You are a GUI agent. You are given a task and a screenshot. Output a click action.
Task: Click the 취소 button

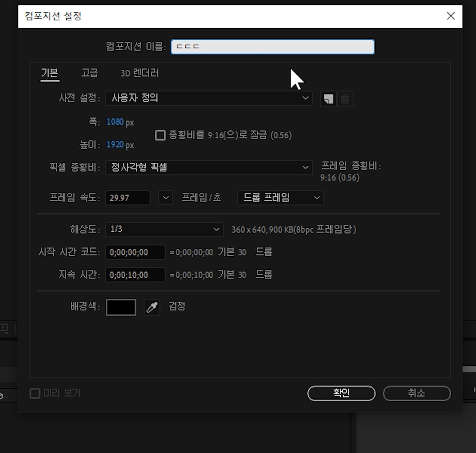click(416, 393)
